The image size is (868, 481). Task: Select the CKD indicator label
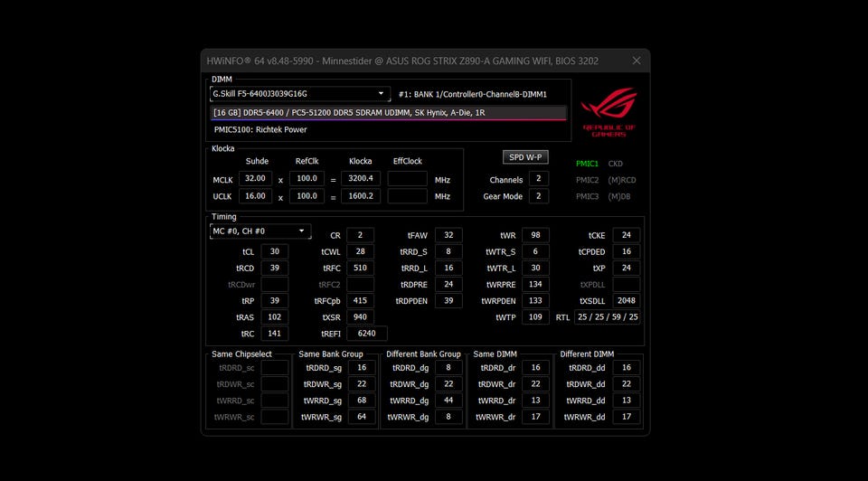[615, 164]
